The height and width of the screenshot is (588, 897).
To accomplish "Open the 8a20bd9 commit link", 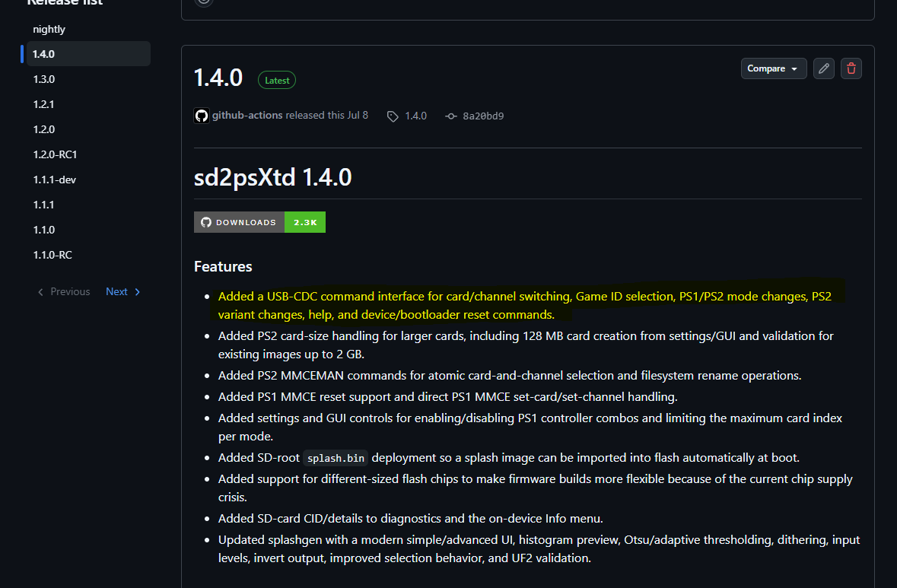I will tap(483, 116).
